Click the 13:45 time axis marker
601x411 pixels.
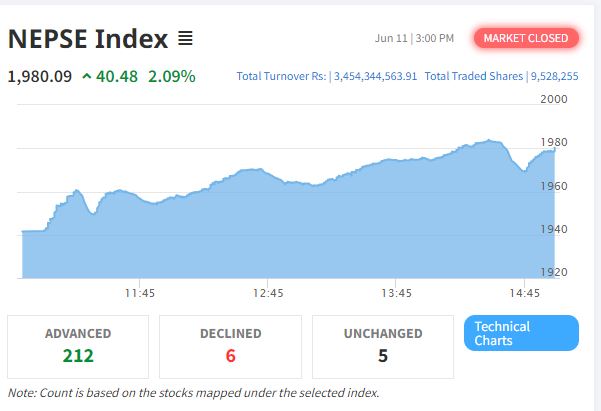coord(396,293)
